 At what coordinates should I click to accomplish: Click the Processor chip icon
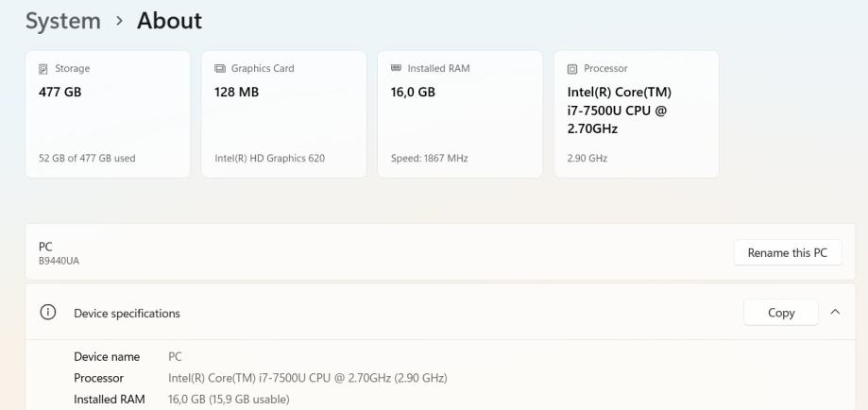click(x=572, y=69)
